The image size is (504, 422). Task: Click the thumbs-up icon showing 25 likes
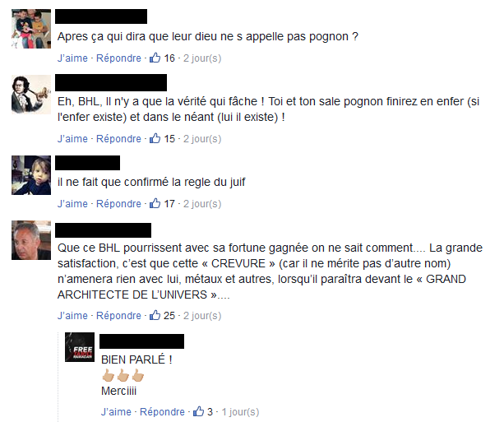[x=155, y=315]
